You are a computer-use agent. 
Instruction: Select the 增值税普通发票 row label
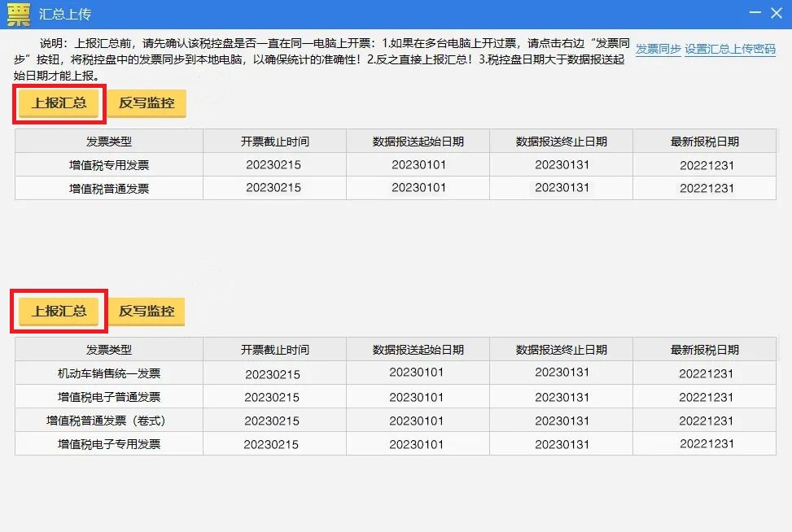pyautogui.click(x=109, y=188)
